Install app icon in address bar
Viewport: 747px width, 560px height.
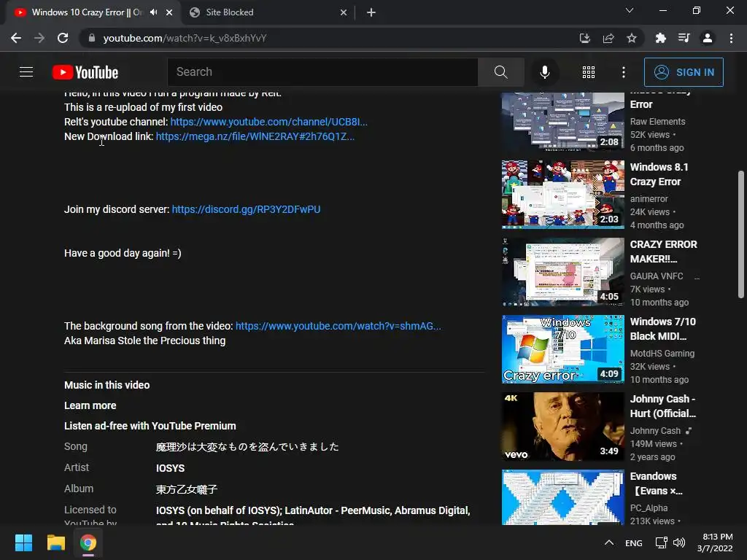point(584,38)
